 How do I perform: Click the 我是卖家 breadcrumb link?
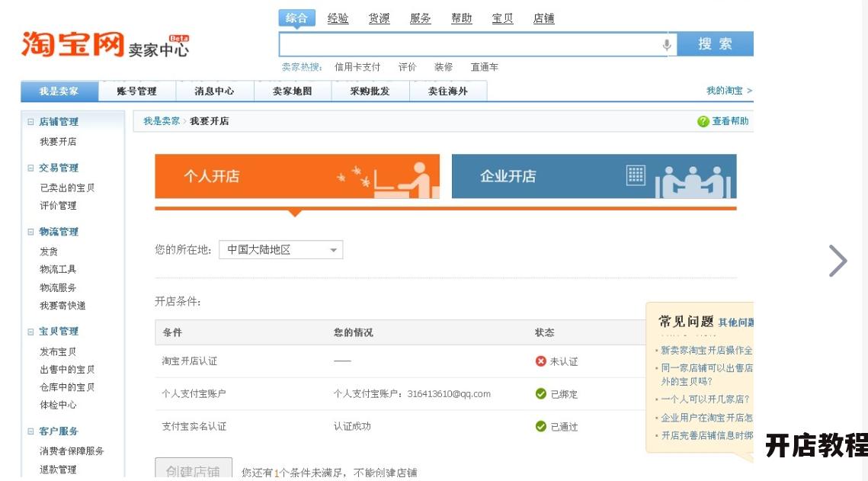click(161, 121)
